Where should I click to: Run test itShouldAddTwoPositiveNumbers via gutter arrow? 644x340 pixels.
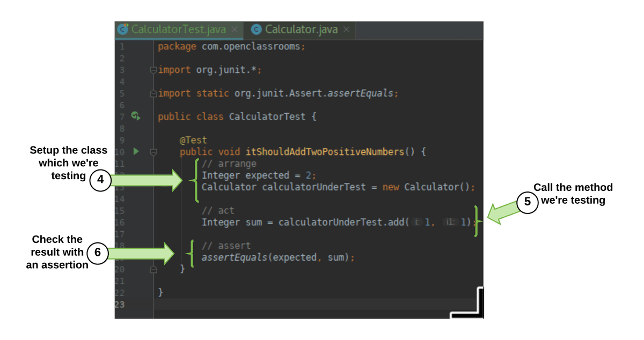tap(136, 152)
